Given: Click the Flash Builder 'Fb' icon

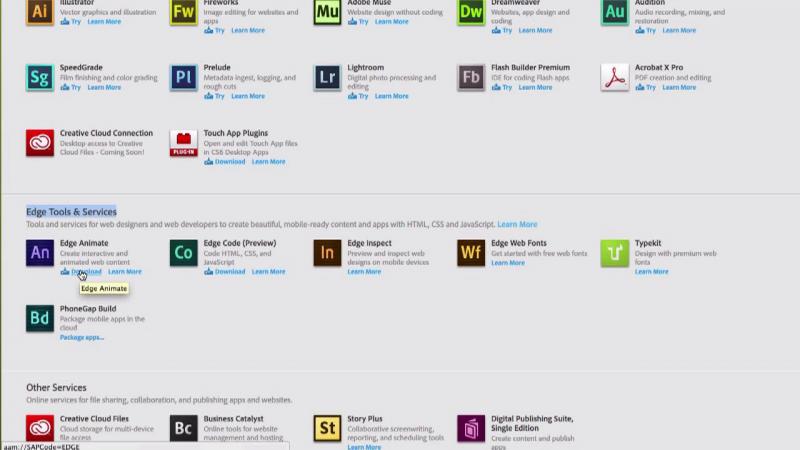Looking at the screenshot, I should [x=471, y=78].
